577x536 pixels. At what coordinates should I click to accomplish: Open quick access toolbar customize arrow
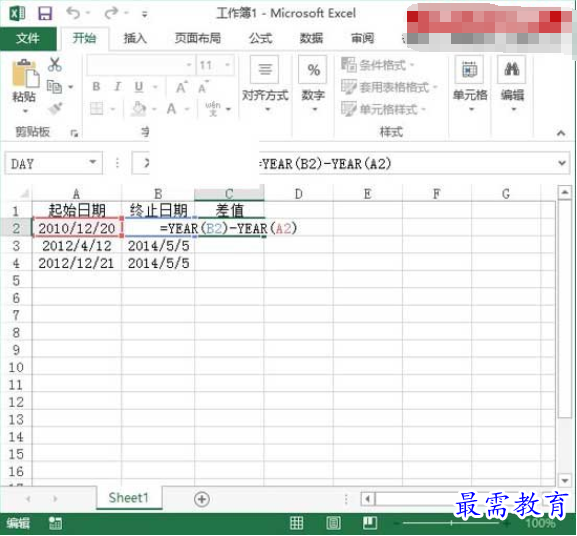(145, 14)
